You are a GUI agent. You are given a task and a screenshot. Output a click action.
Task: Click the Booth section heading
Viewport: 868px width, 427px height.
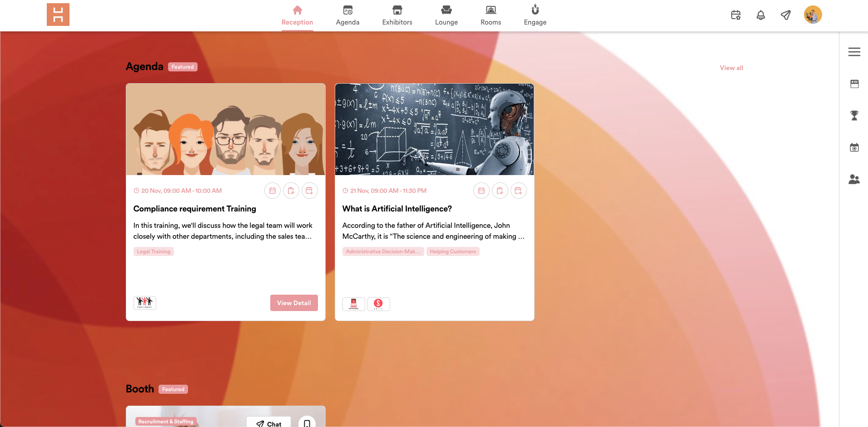pyautogui.click(x=140, y=389)
